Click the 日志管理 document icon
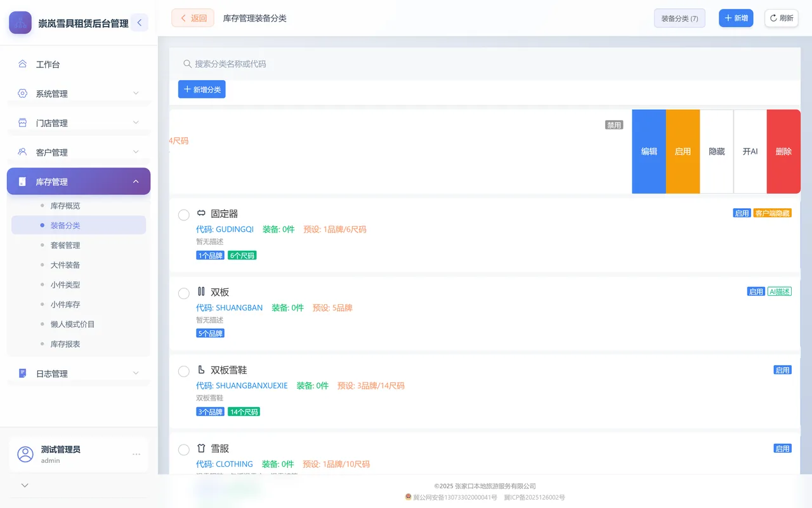This screenshot has height=508, width=812. (23, 373)
